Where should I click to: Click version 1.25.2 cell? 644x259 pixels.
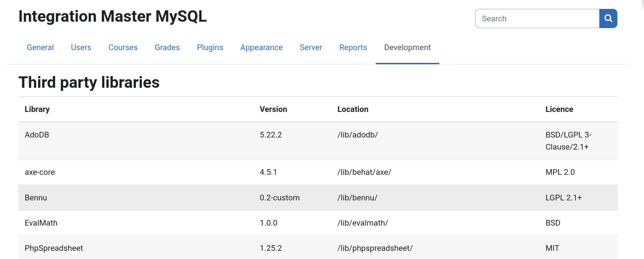(x=271, y=248)
